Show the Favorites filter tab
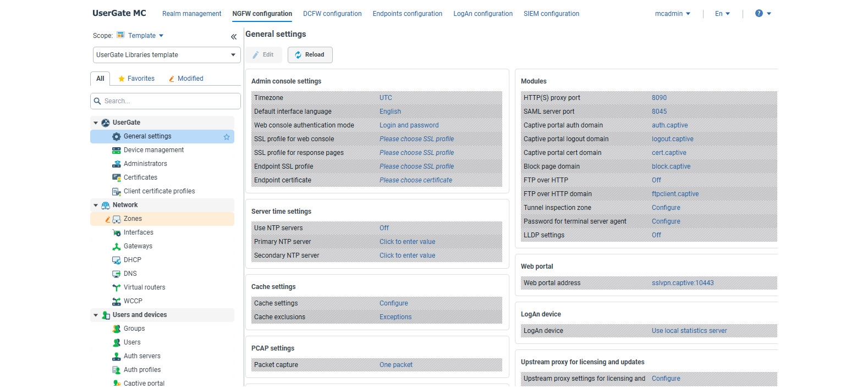The height and width of the screenshot is (389, 868). 136,79
